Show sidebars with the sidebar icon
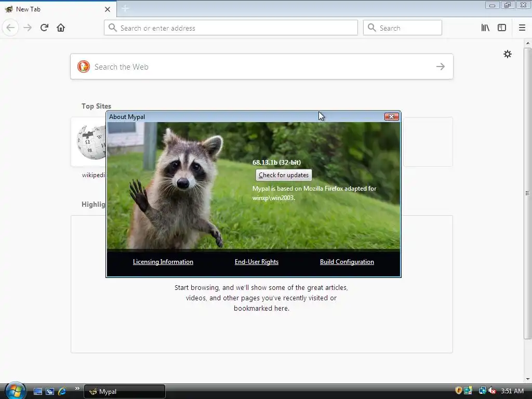The image size is (532, 399). pyautogui.click(x=502, y=28)
